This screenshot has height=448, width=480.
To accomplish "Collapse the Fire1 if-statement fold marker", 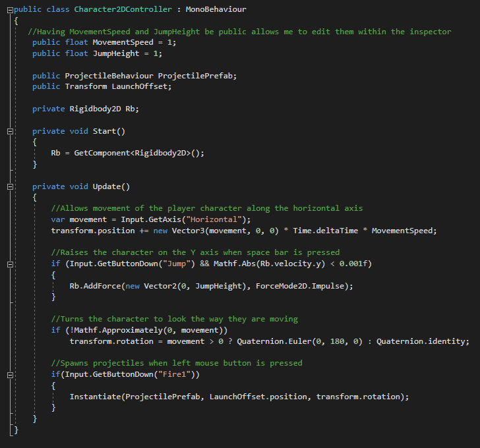I will point(10,374).
